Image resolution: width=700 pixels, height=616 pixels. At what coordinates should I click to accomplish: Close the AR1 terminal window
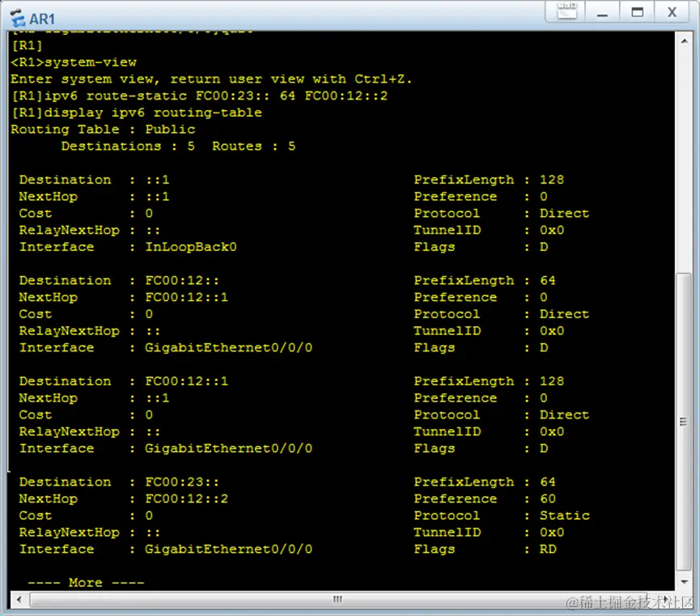(x=672, y=11)
